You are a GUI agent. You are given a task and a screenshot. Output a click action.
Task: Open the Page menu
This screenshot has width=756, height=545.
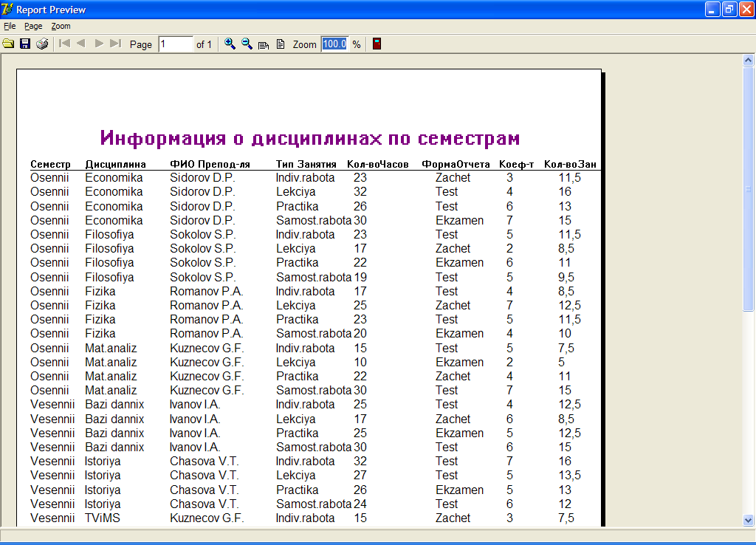(33, 26)
